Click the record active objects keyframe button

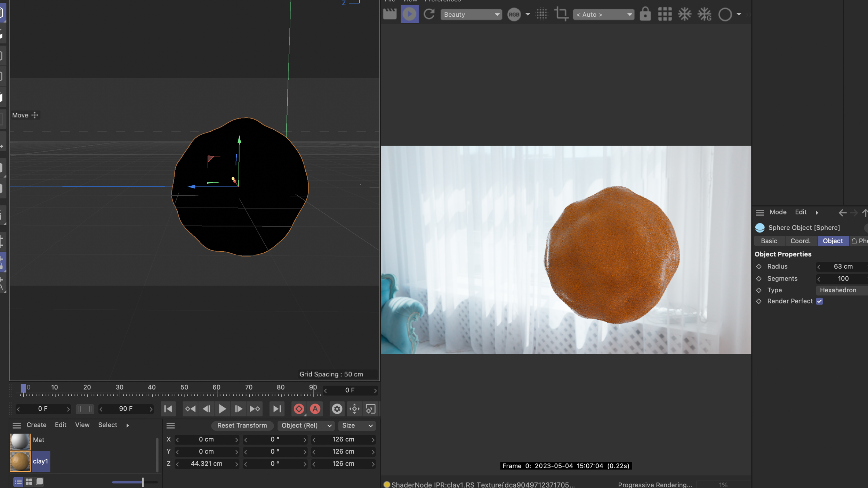[x=299, y=409]
